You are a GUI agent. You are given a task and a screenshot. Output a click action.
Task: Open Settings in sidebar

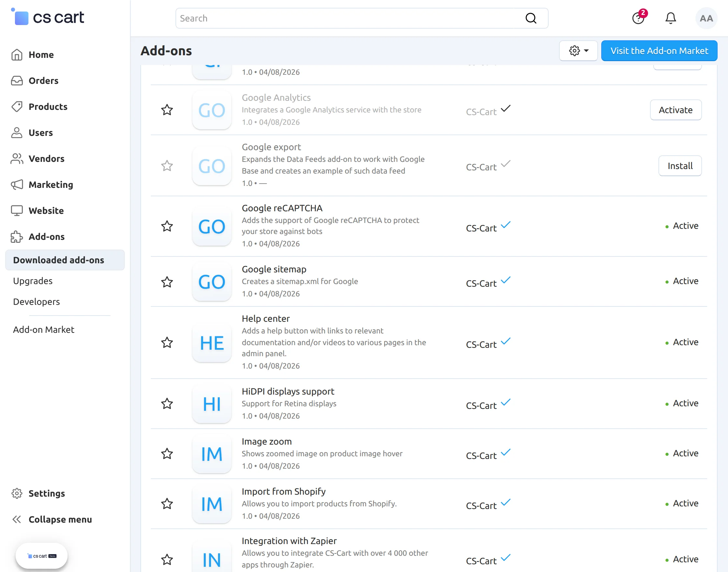coord(47,493)
